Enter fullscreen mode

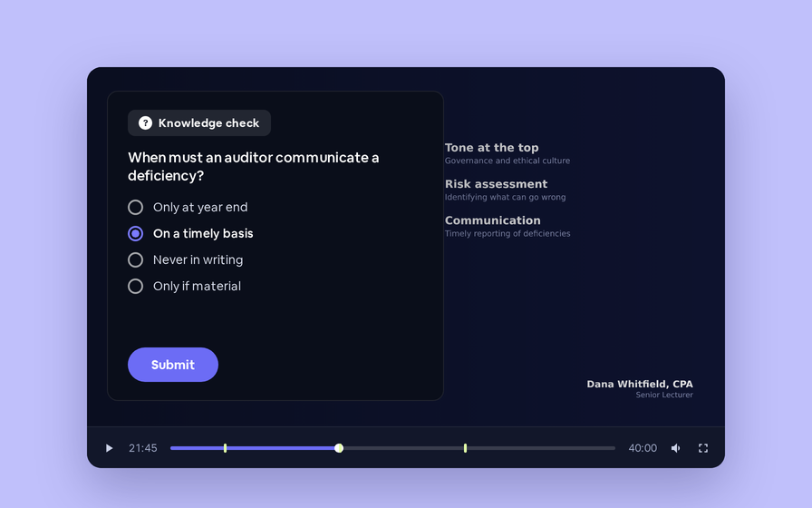(x=702, y=448)
